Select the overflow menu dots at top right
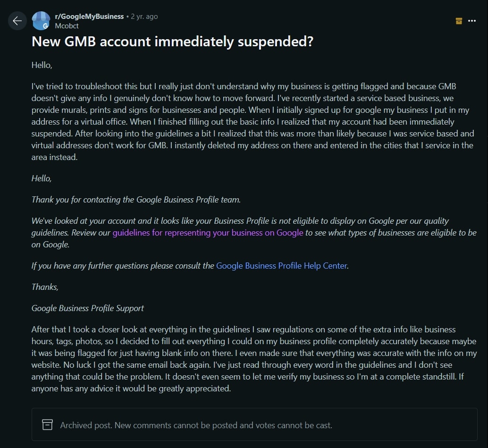The height and width of the screenshot is (448, 488). pos(472,20)
